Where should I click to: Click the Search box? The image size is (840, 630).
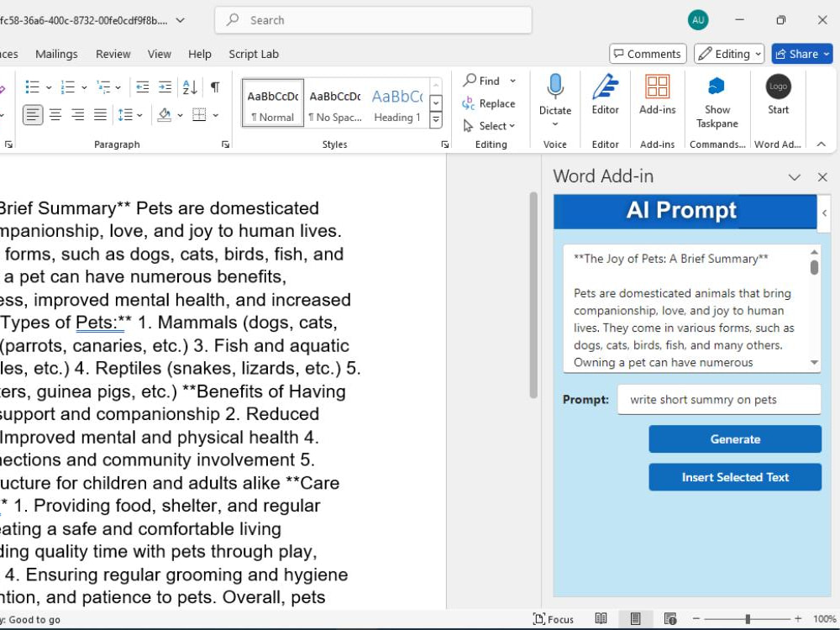[374, 20]
